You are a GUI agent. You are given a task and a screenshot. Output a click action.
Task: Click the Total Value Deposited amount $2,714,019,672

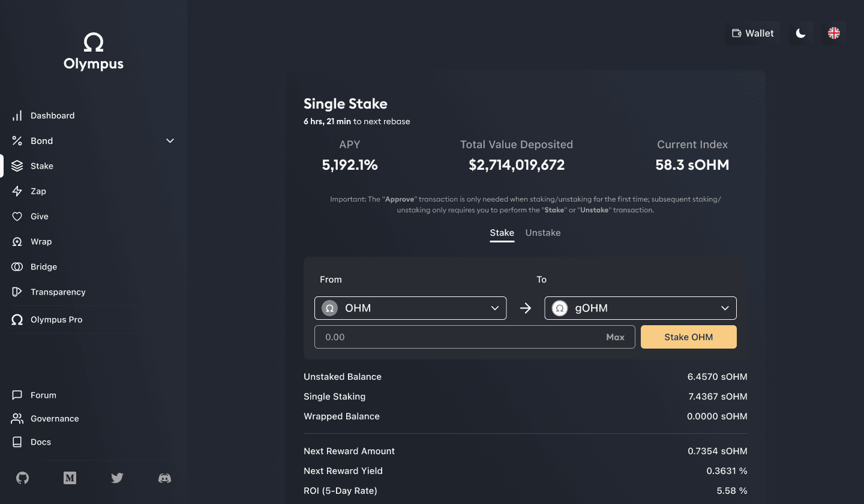(x=517, y=165)
